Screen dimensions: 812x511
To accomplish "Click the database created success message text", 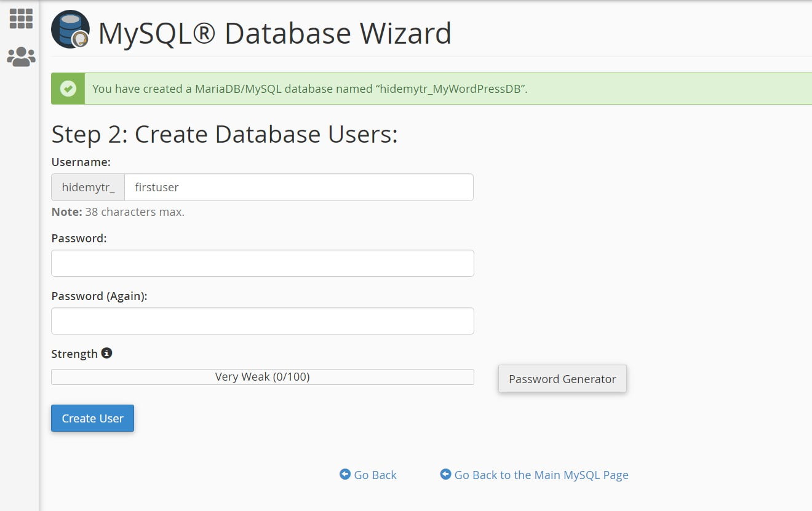I will [310, 89].
